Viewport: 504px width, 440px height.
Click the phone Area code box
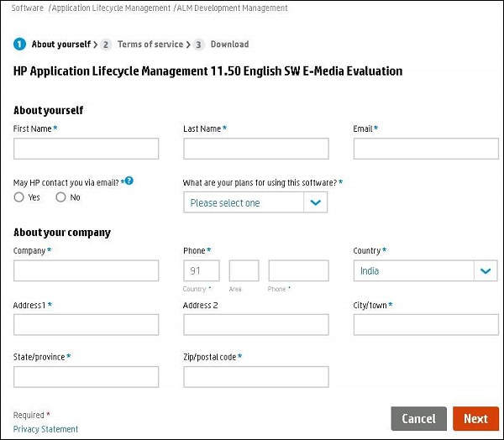point(244,270)
